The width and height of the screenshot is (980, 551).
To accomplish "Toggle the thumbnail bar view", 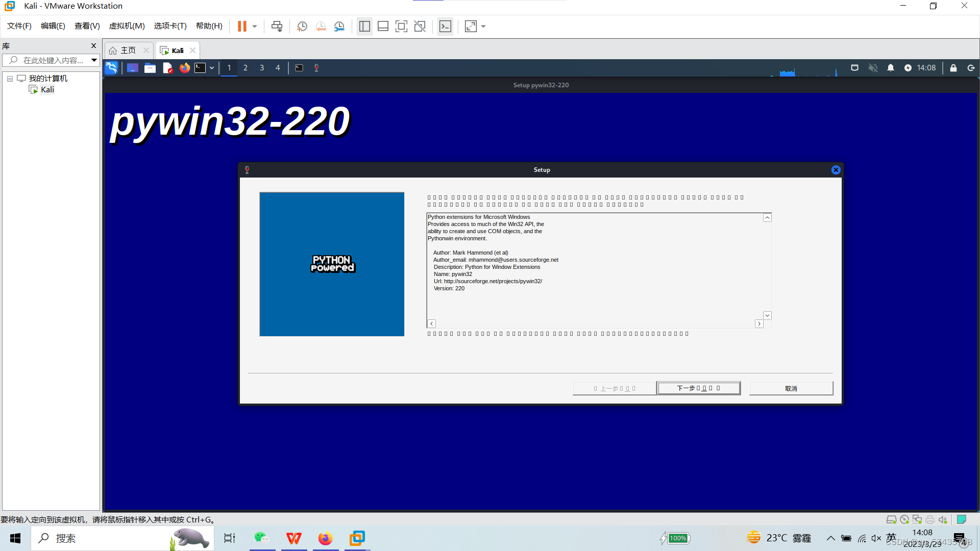I will pos(383,27).
